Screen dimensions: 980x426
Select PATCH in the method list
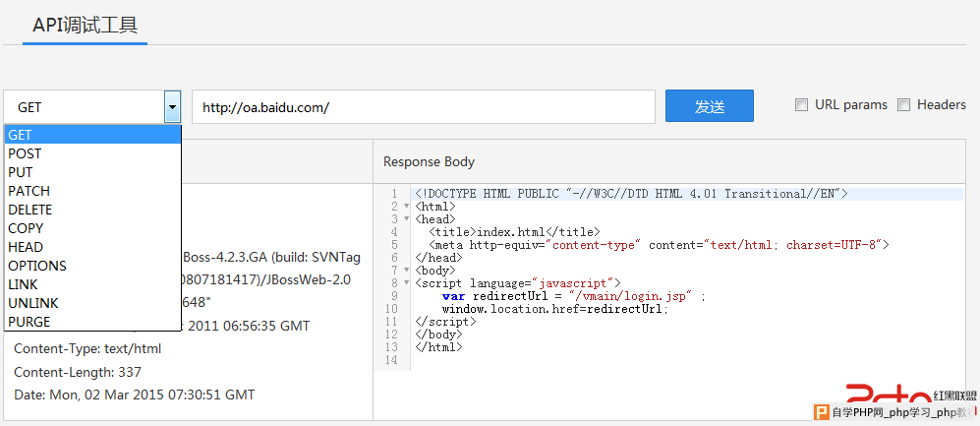[x=92, y=191]
